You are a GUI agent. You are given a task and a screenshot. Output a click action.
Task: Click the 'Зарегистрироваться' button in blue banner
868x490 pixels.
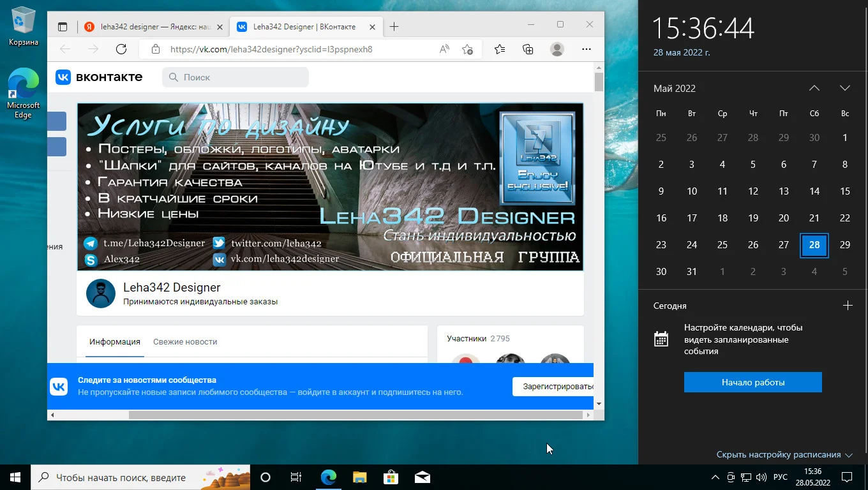point(553,387)
